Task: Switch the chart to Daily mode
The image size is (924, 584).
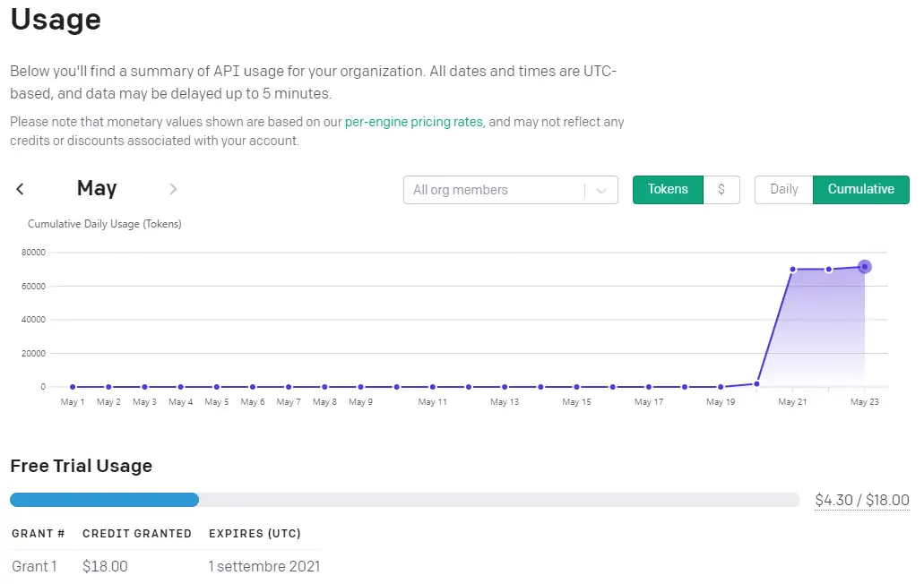Action: [x=783, y=189]
